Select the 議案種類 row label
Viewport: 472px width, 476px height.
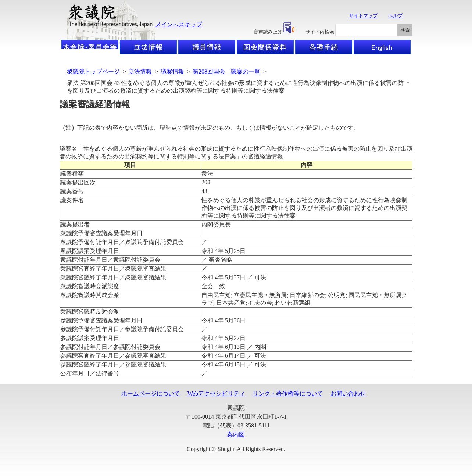(x=130, y=174)
